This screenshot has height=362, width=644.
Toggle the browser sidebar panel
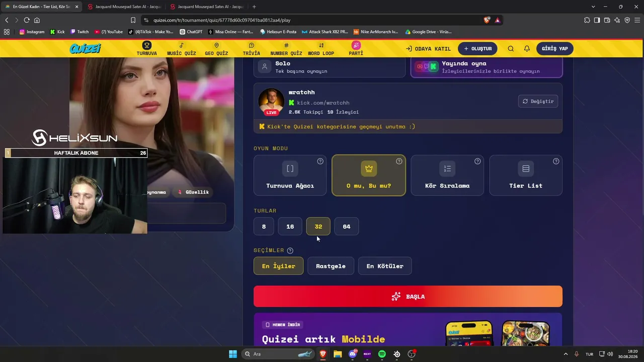(597, 20)
